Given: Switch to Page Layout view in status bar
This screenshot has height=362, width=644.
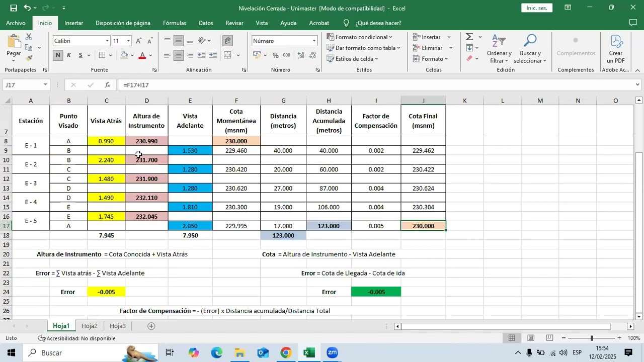Looking at the screenshot, I should (531, 338).
